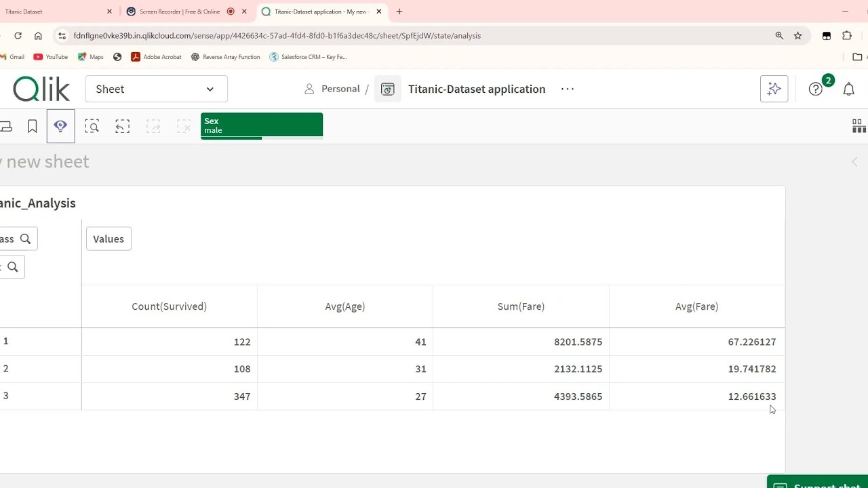Viewport: 868px width, 488px height.
Task: Select the Sum(Fare) cell 8201.5875
Action: [521, 342]
